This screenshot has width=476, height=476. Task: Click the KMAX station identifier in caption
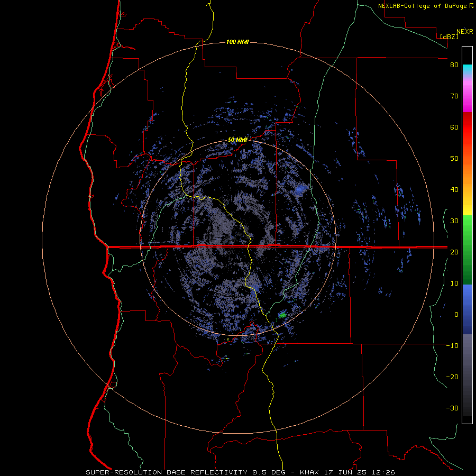[309, 472]
